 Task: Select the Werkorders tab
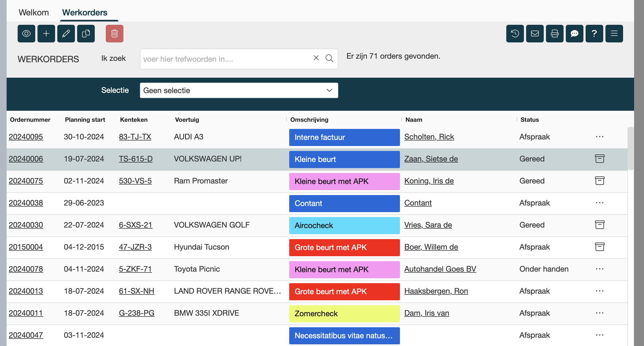click(x=85, y=12)
